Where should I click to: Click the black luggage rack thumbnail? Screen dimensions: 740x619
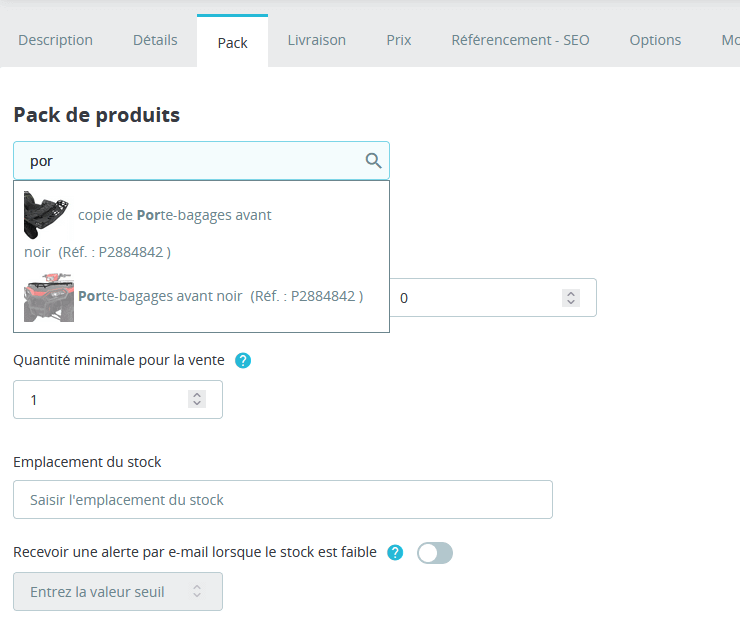pyautogui.click(x=46, y=214)
